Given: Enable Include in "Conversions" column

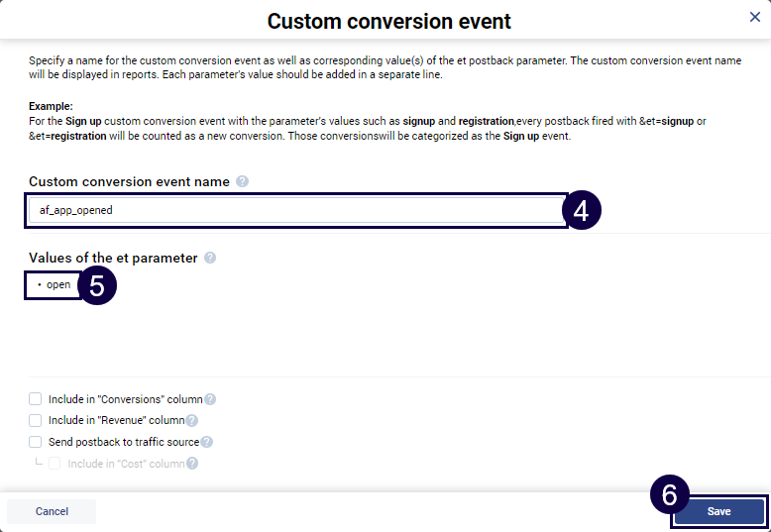Looking at the screenshot, I should click(36, 399).
